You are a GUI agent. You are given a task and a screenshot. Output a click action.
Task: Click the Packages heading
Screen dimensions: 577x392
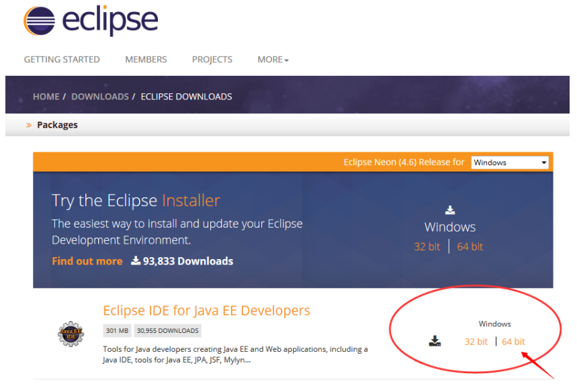click(x=57, y=125)
